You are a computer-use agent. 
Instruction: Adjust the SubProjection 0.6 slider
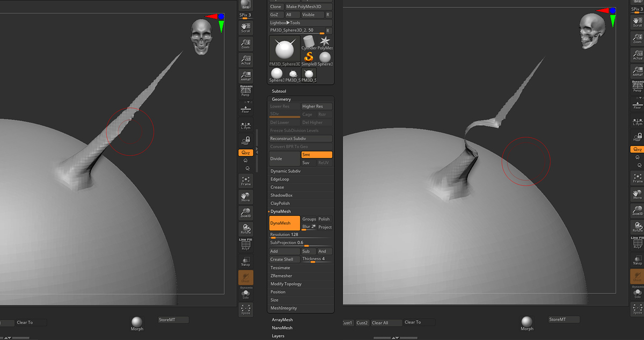point(301,243)
